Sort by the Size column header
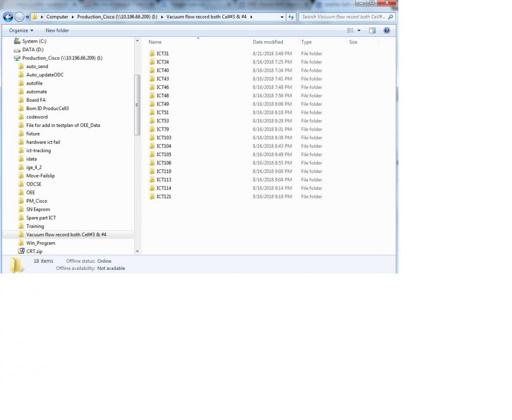Image resolution: width=512 pixels, height=420 pixels. tap(353, 42)
